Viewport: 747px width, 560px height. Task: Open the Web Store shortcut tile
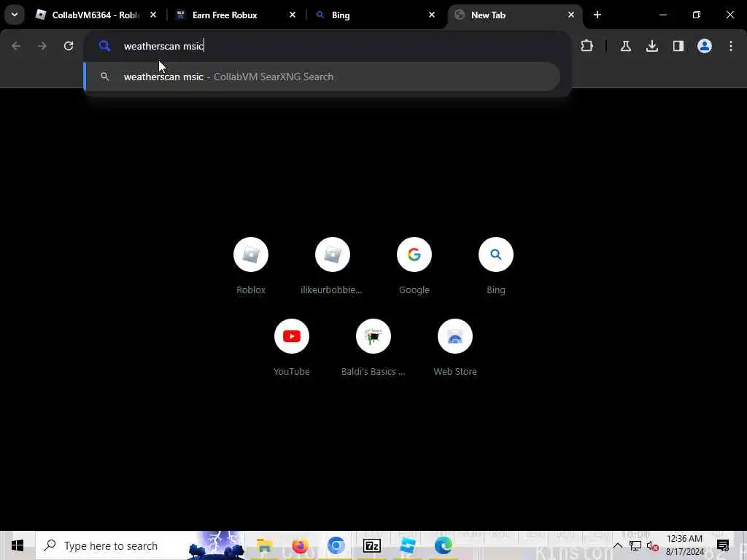point(455,348)
